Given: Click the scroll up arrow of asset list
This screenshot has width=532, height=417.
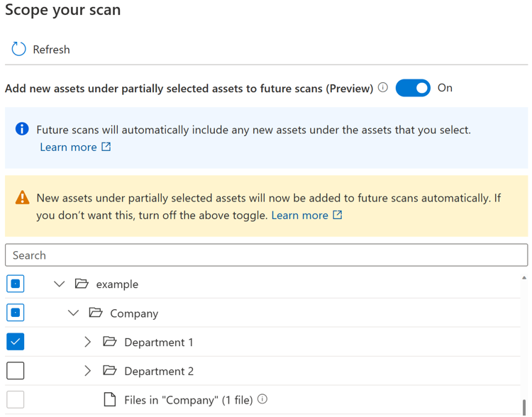Looking at the screenshot, I should click(524, 278).
